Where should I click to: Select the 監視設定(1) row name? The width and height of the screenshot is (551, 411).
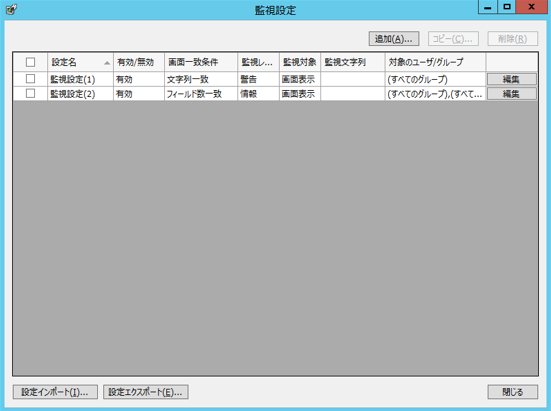pos(73,79)
